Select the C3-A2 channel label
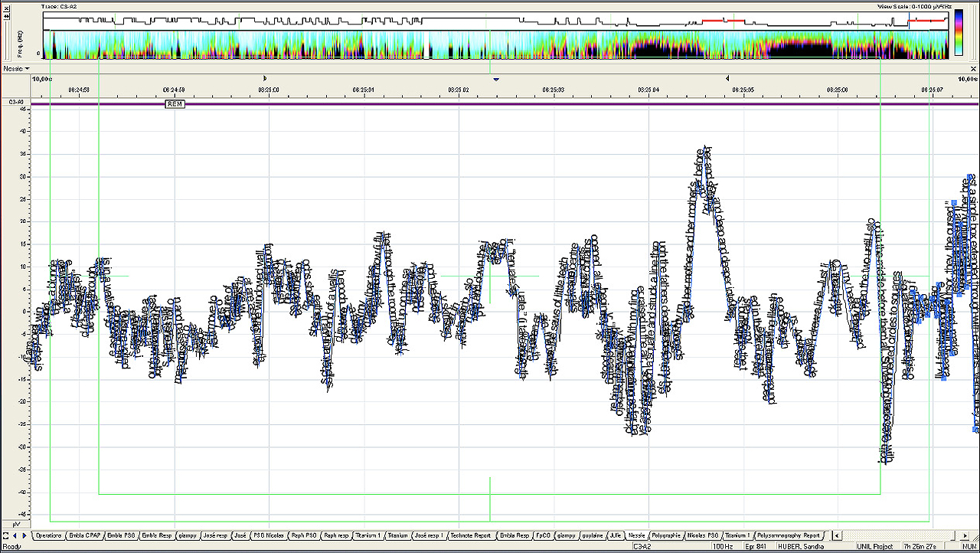The height and width of the screenshot is (553, 980). pos(15,102)
